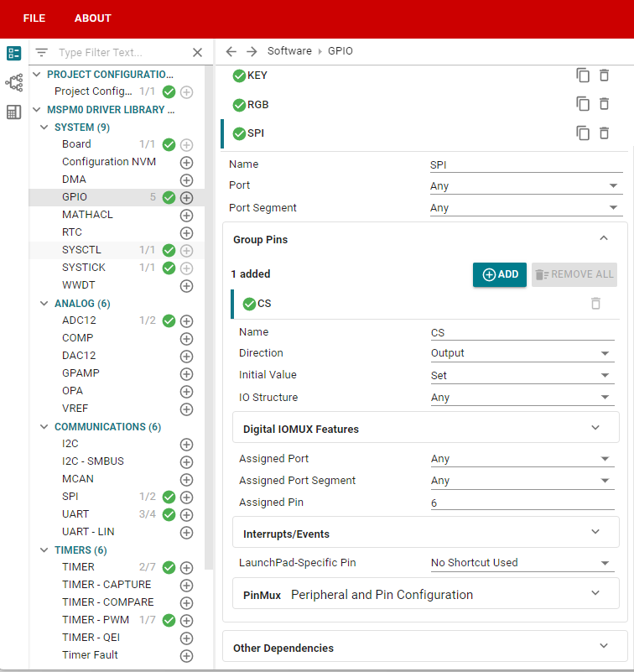Add another UART instance
Image resolution: width=634 pixels, height=672 pixels.
[x=186, y=515]
